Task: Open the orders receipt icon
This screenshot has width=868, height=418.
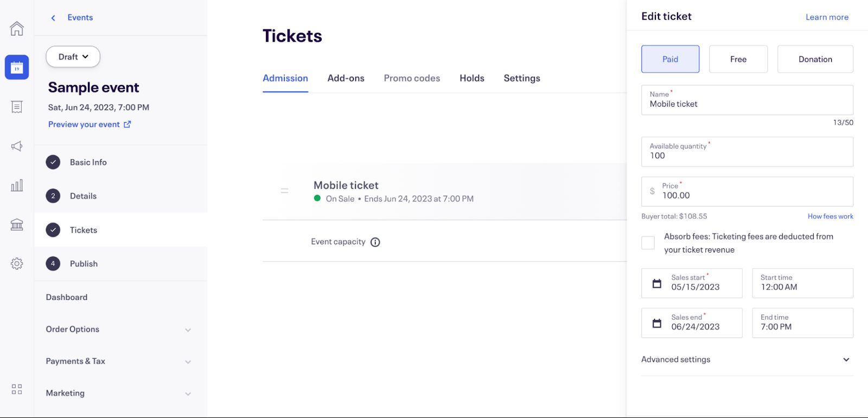Action: pyautogui.click(x=17, y=107)
